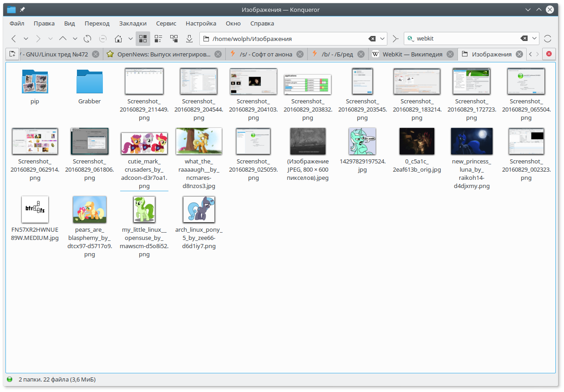Viewport: 564px width, 392px height.
Task: Expand the Up directory dropdown arrow
Action: coord(75,39)
